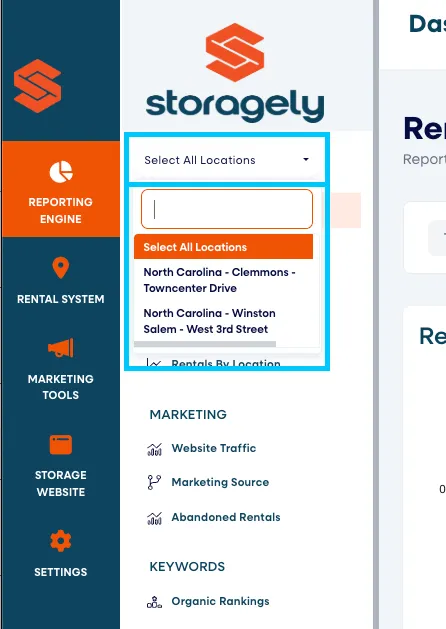This screenshot has height=629, width=446.
Task: Click the REPORTING ENGINE label
Action: point(61,211)
